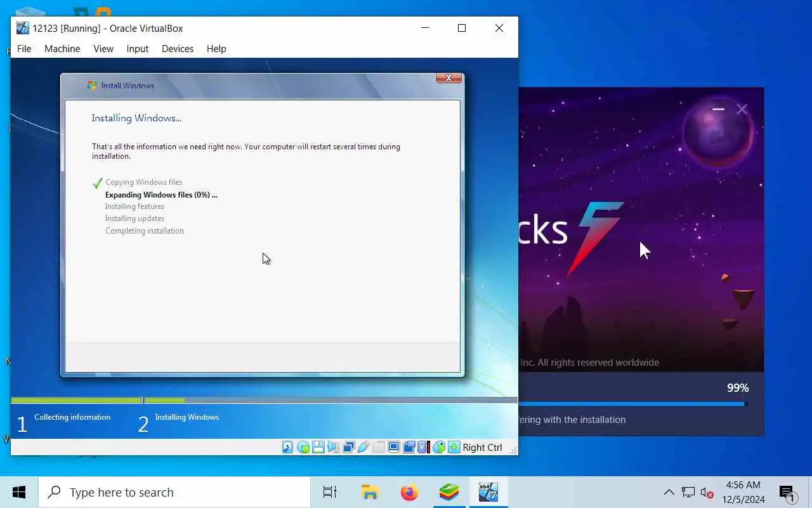The width and height of the screenshot is (812, 508).
Task: Click the muted volume icon in tray
Action: click(x=707, y=493)
